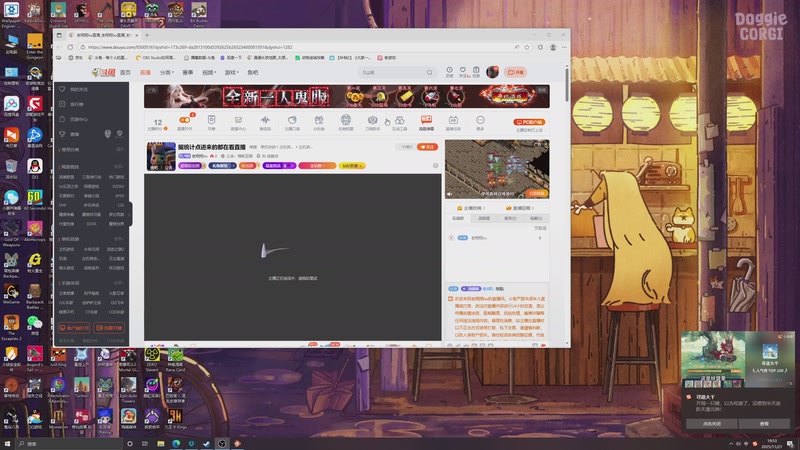800x450 pixels.
Task: Open the 刀哥助手 camera assistant icon
Action: pos(372,120)
